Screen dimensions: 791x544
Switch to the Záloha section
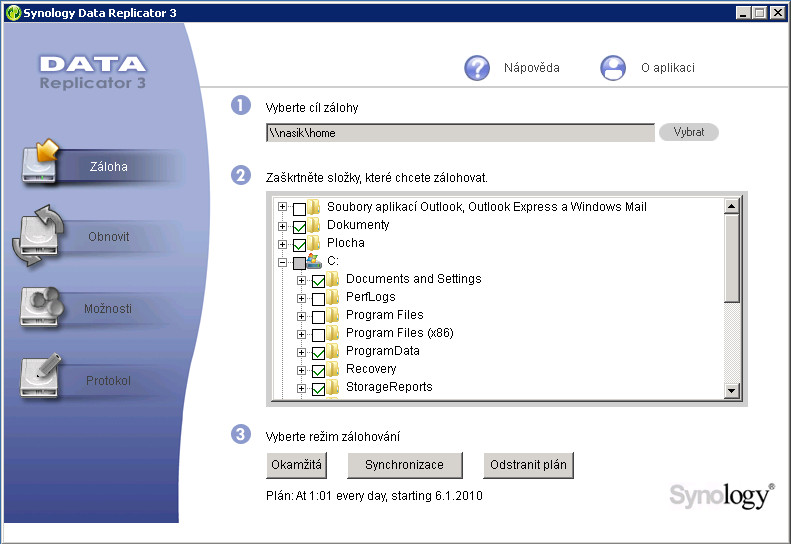pos(108,167)
